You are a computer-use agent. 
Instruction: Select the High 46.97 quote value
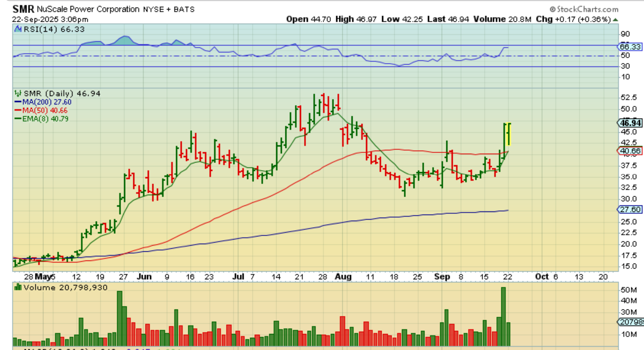(356, 19)
